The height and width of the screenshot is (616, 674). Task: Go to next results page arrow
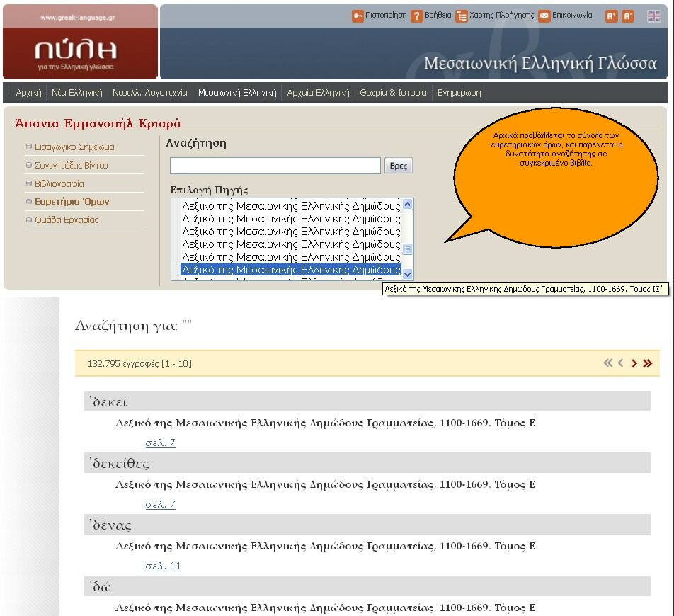(x=634, y=363)
